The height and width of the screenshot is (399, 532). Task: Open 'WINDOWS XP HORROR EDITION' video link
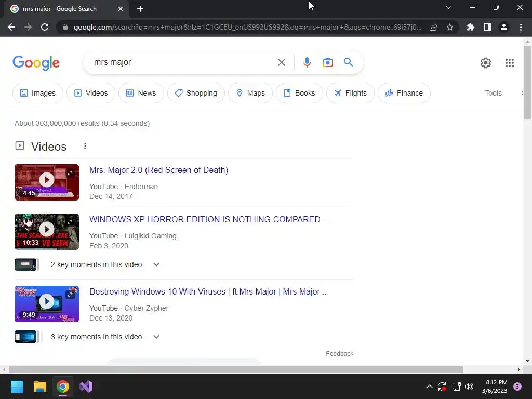(x=209, y=220)
